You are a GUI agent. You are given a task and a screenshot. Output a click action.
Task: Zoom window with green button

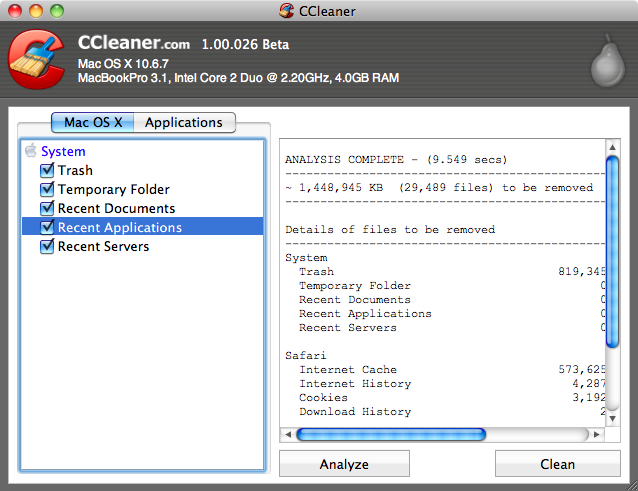pos(57,11)
